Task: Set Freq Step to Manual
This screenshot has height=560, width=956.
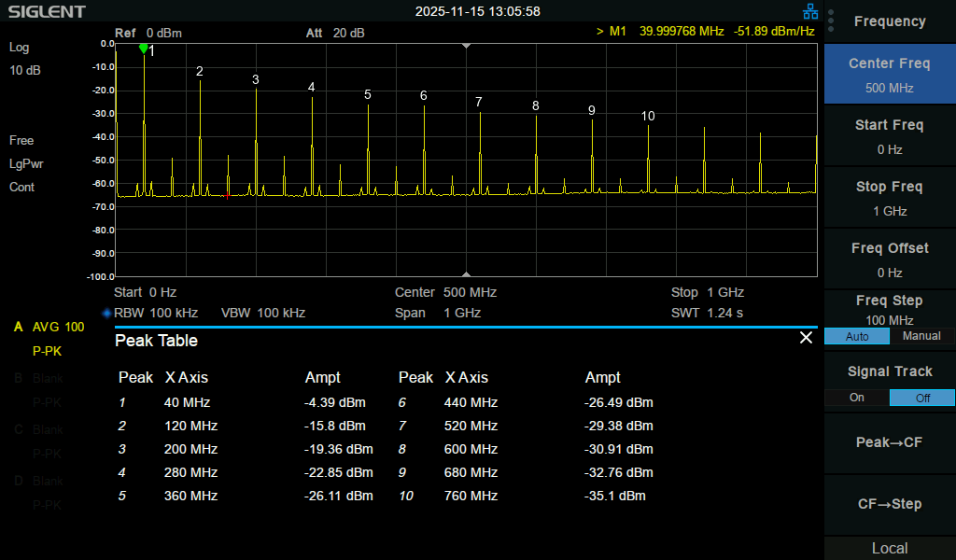Action: [x=921, y=336]
